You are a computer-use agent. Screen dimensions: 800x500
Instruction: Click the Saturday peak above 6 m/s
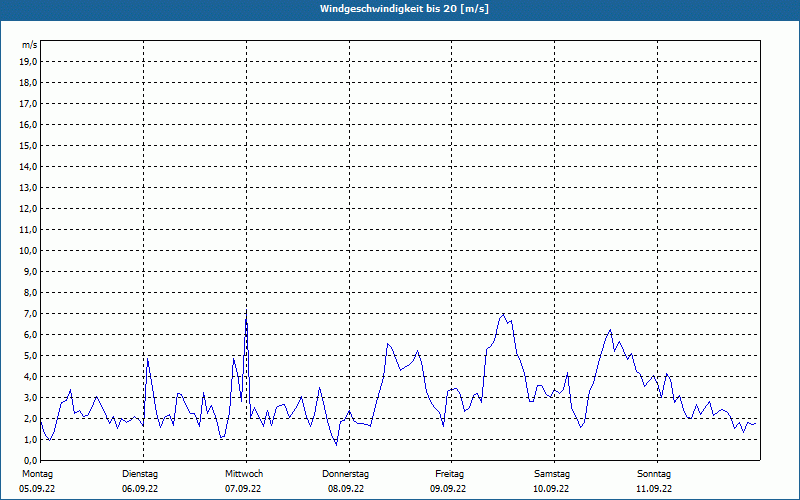(x=610, y=330)
